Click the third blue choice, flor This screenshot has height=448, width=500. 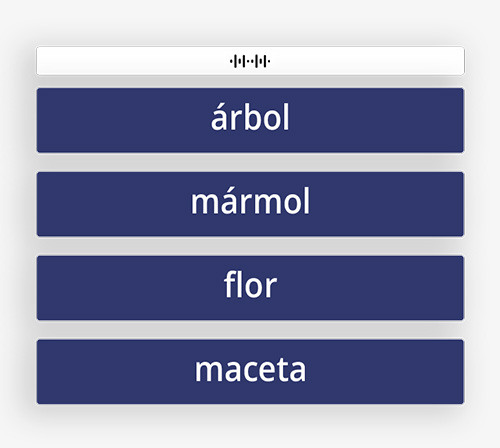tap(250, 288)
